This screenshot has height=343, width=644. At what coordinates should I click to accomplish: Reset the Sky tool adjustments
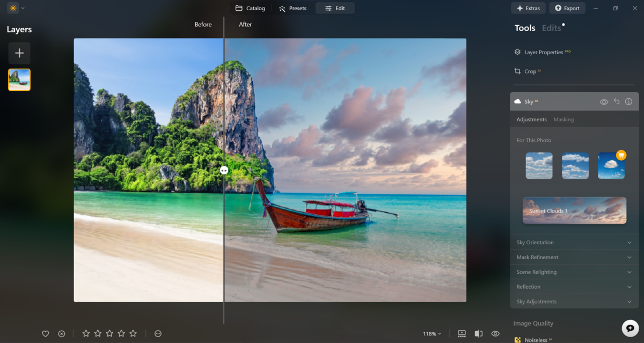(617, 101)
